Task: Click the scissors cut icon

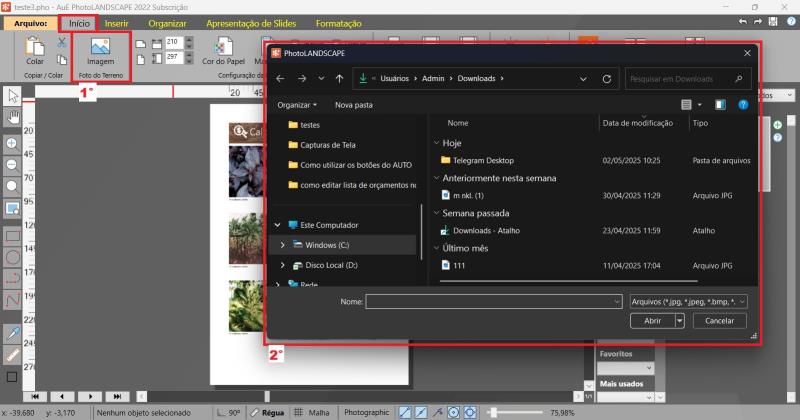Action: (x=62, y=42)
